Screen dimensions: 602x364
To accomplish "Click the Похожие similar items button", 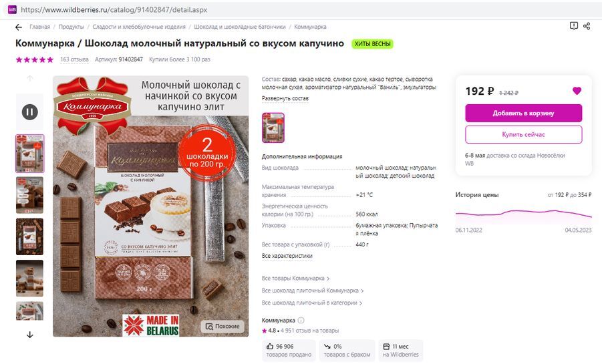I will tap(222, 327).
